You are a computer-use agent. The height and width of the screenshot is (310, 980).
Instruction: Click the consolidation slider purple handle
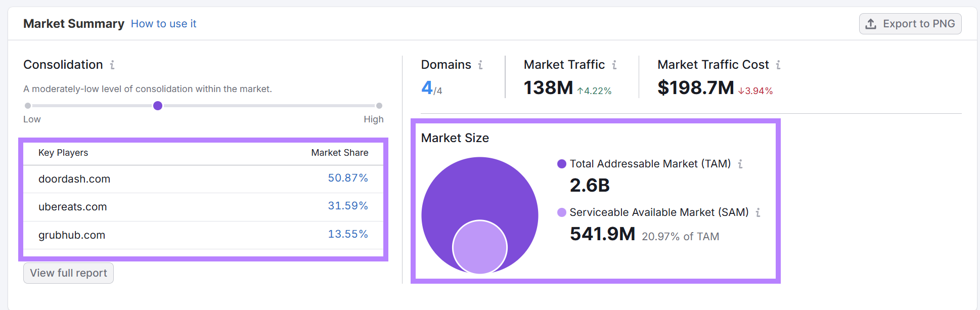[x=158, y=106]
